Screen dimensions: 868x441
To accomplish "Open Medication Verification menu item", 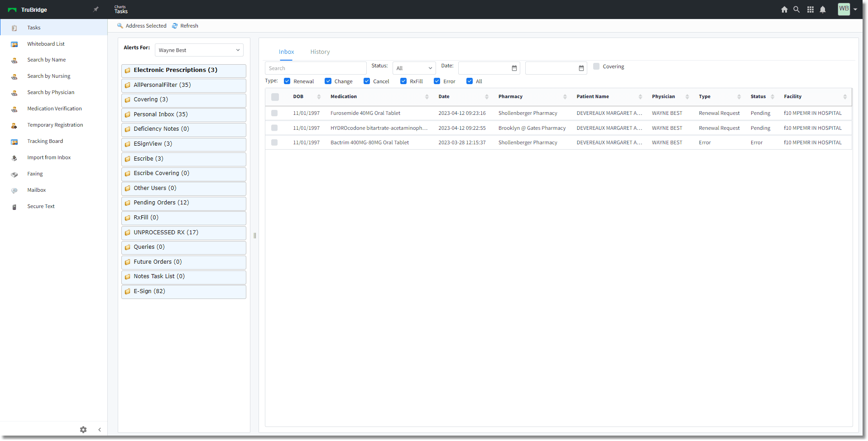I will click(x=54, y=109).
